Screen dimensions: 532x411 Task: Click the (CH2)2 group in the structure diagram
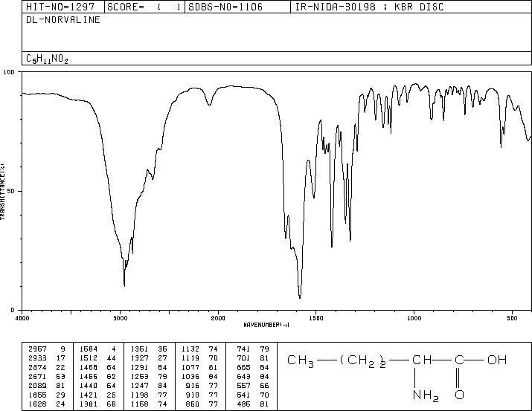362,360
